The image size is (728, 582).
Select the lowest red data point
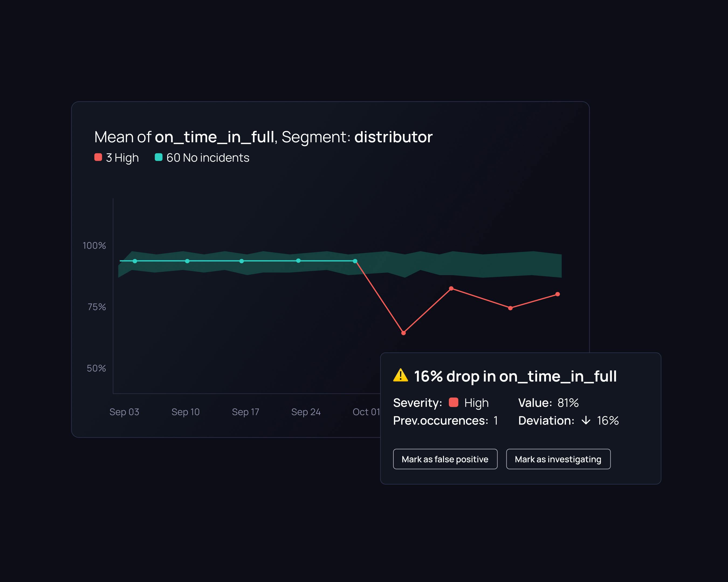403,333
